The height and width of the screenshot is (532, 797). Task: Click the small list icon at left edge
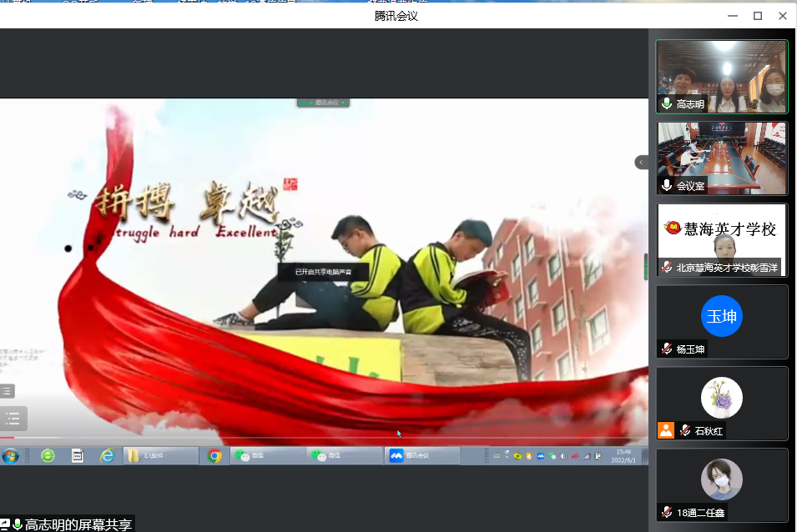pyautogui.click(x=7, y=390)
